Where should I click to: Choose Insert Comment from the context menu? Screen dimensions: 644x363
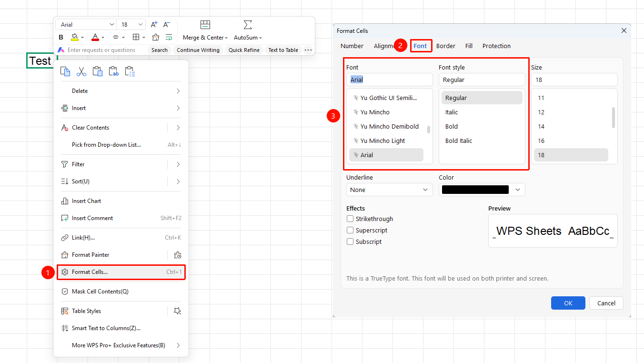pos(121,218)
